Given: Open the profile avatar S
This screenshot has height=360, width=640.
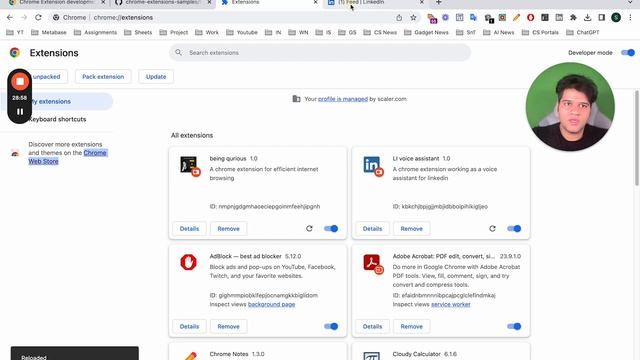Looking at the screenshot, I should (616, 18).
